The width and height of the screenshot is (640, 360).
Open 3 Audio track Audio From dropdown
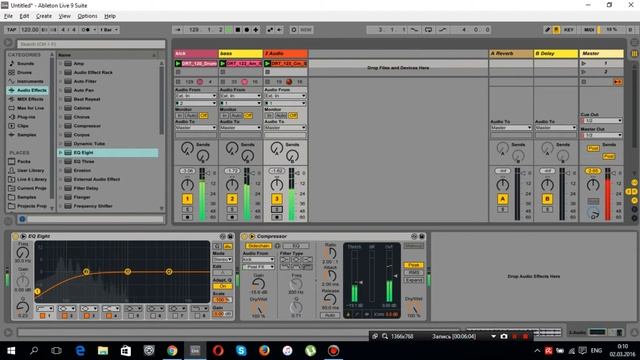[x=285, y=96]
